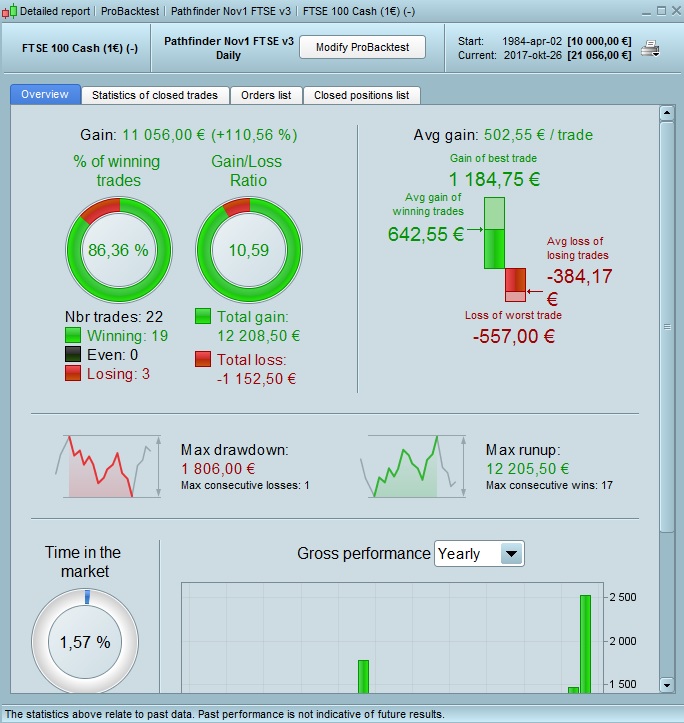Open the Gross performance Yearly dropdown

click(x=479, y=553)
